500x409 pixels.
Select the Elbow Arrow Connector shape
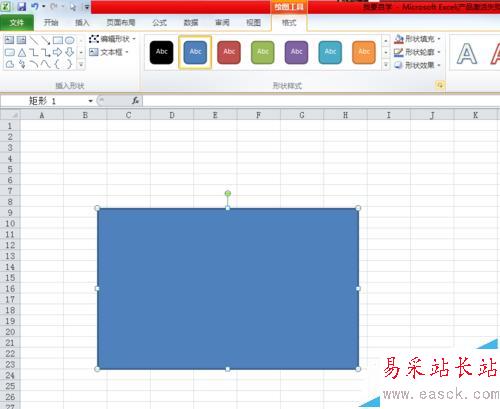pos(46,52)
